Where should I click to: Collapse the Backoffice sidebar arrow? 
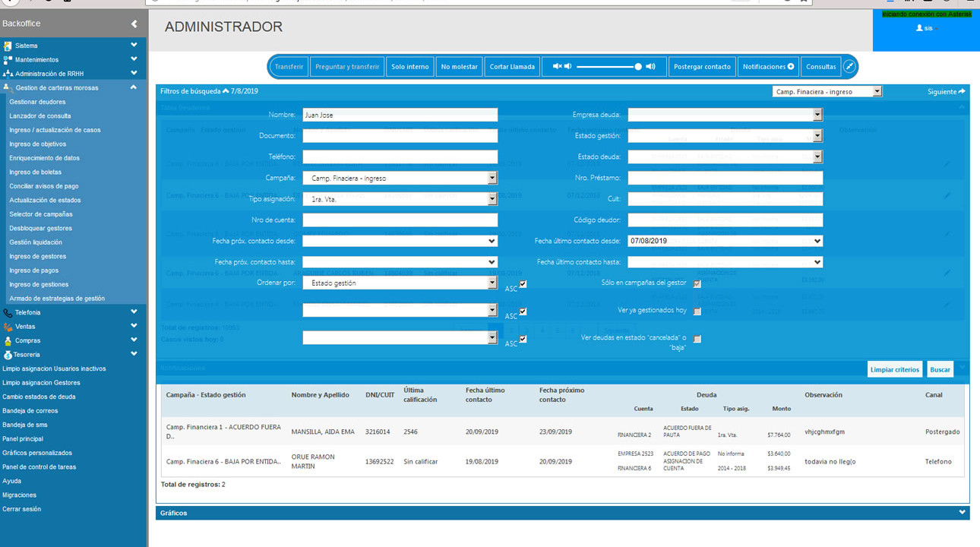[134, 24]
